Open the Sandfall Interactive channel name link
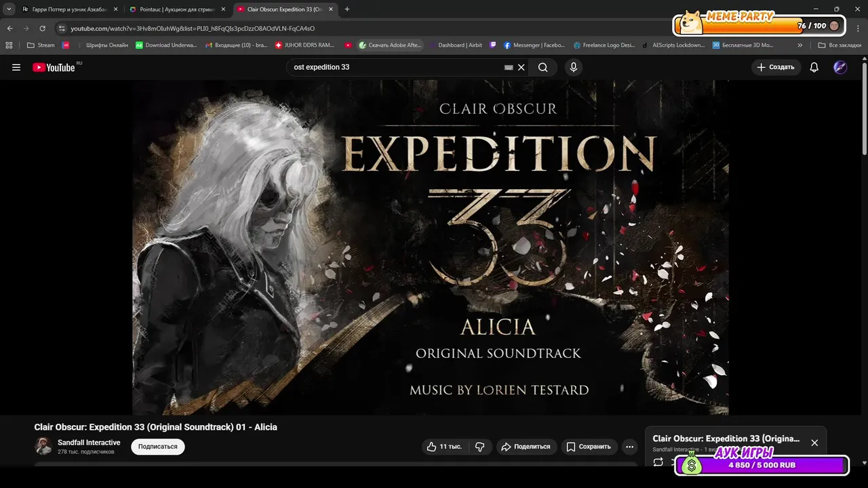 click(89, 443)
